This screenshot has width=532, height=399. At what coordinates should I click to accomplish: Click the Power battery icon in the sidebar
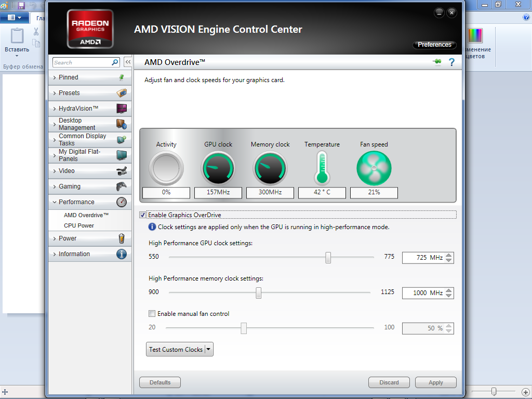click(x=121, y=238)
